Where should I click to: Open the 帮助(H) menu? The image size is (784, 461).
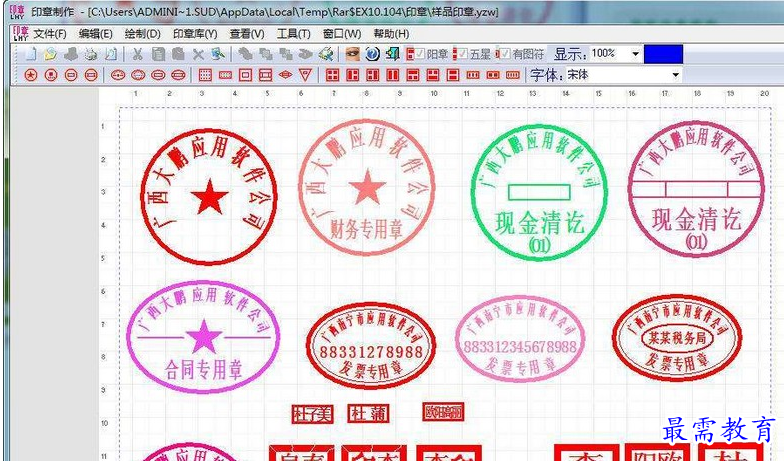click(391, 34)
